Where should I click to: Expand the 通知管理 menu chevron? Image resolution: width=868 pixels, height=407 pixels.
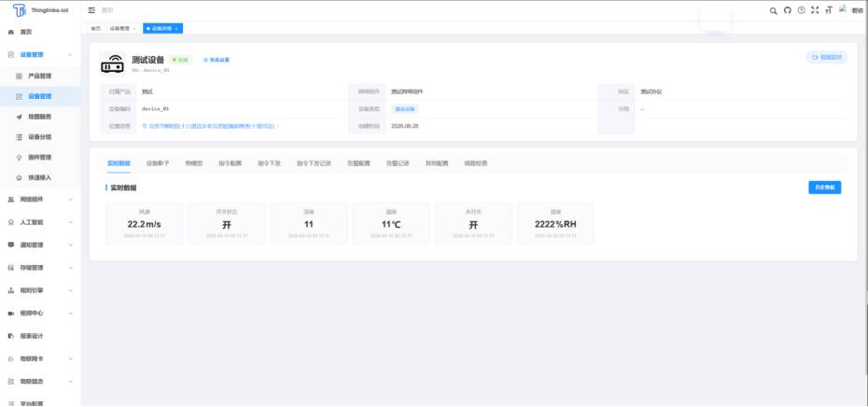click(70, 245)
